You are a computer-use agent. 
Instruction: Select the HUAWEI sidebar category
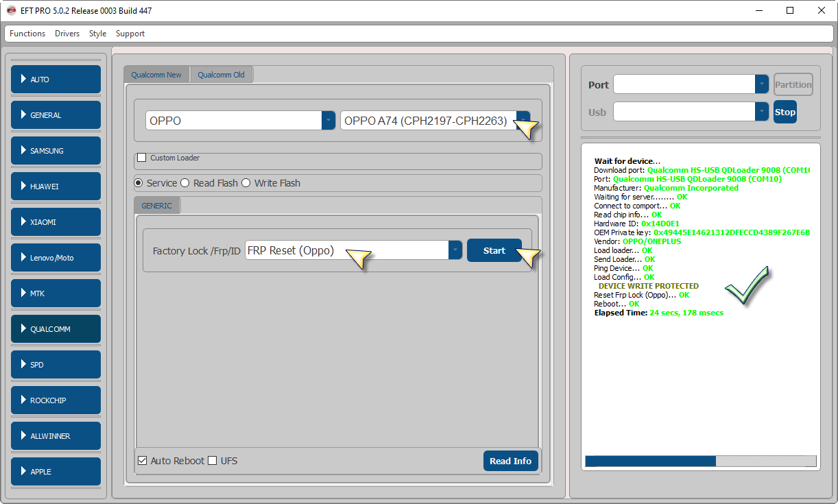(x=56, y=187)
